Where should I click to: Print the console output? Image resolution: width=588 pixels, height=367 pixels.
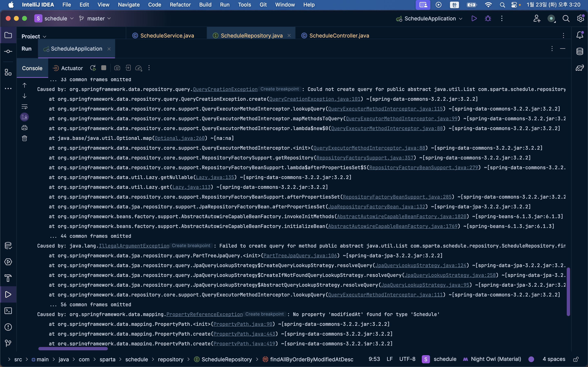[x=24, y=128]
